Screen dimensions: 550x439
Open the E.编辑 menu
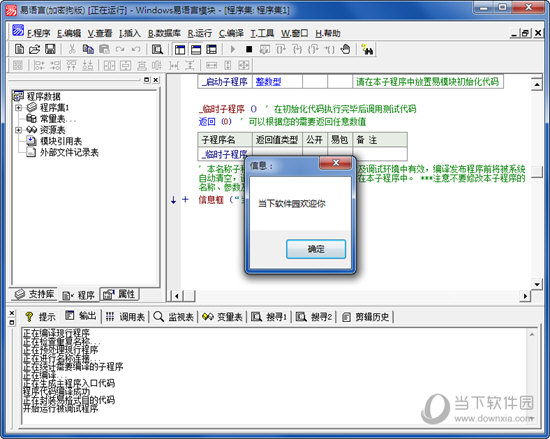pos(69,33)
